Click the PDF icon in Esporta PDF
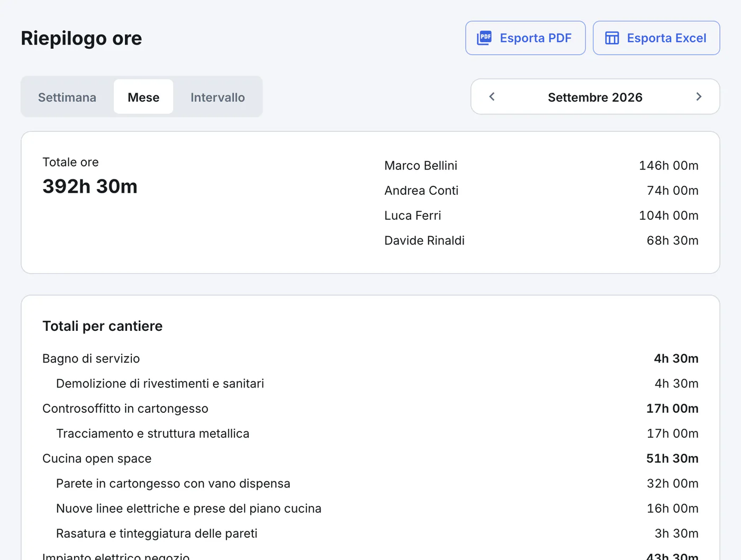 tap(484, 38)
